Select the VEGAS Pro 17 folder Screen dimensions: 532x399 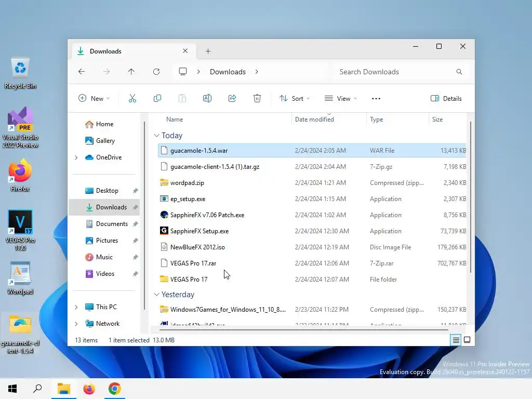click(312, 279)
